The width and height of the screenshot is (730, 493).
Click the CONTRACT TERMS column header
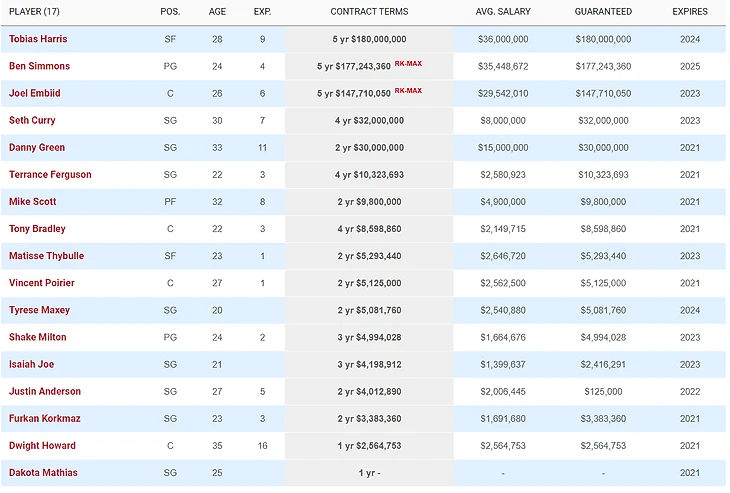368,12
